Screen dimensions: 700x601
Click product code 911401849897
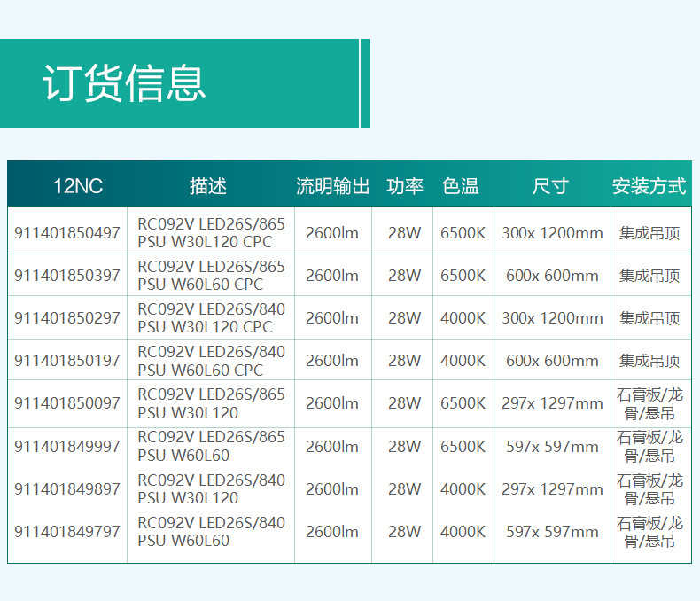tap(67, 489)
